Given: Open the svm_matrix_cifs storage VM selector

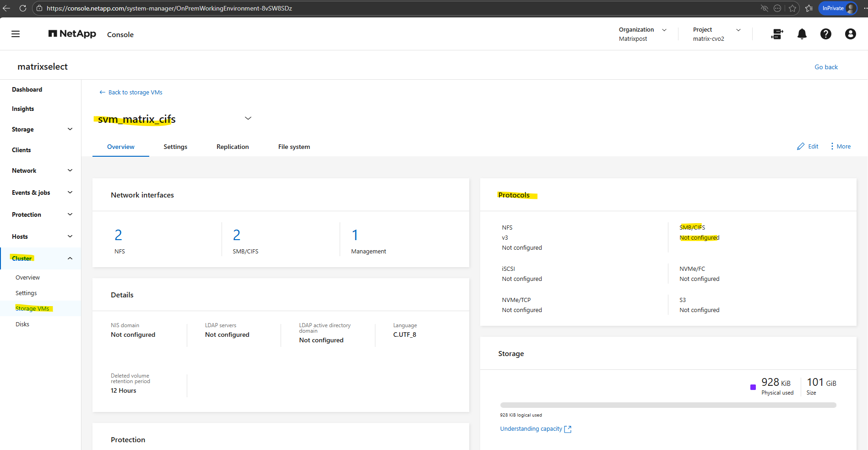Looking at the screenshot, I should [x=248, y=118].
